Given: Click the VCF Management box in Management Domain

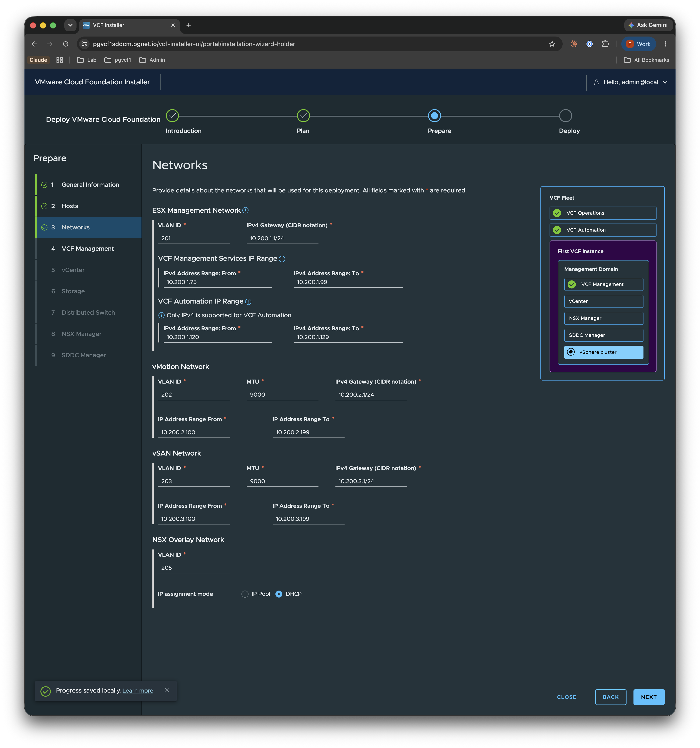Looking at the screenshot, I should pyautogui.click(x=603, y=284).
